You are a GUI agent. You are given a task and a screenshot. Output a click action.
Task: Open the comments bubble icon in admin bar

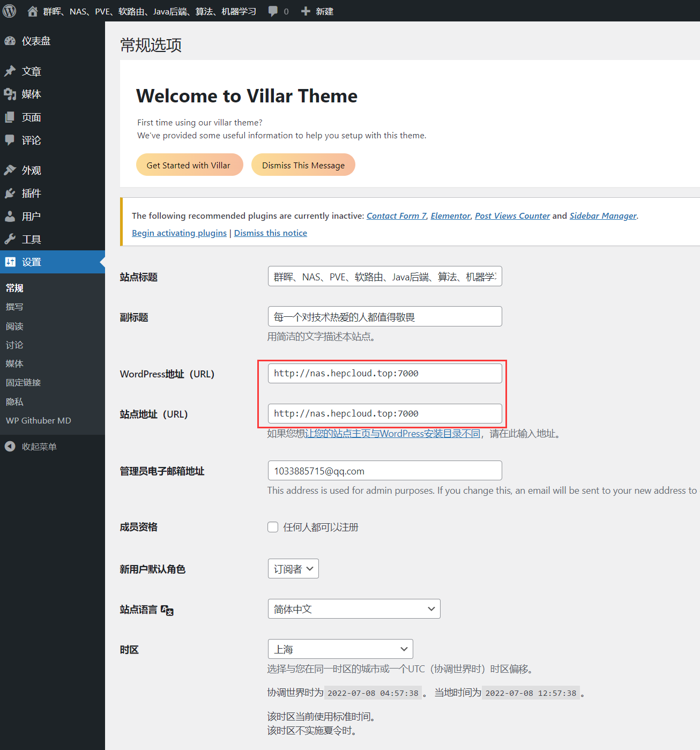pyautogui.click(x=273, y=11)
